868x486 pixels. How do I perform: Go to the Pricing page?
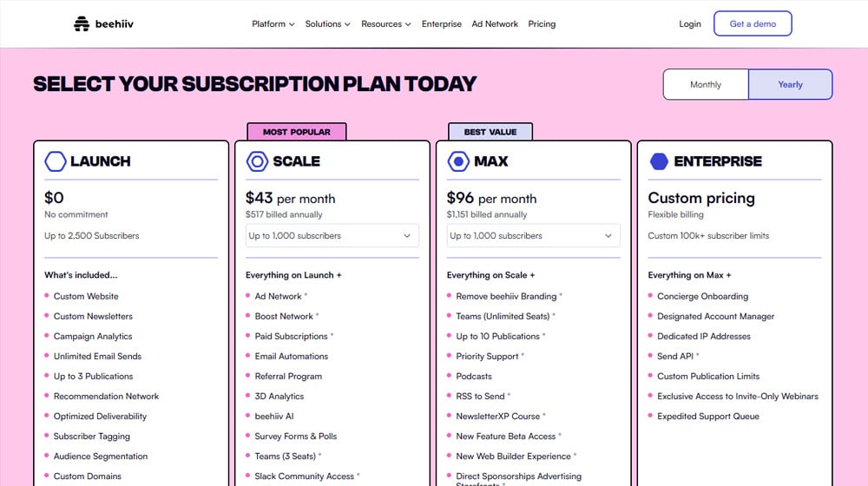542,23
